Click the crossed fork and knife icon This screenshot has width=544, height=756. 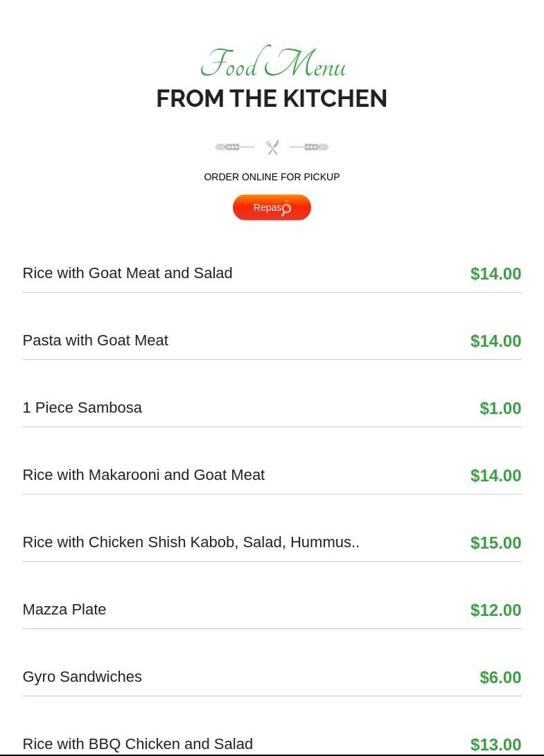tap(272, 147)
